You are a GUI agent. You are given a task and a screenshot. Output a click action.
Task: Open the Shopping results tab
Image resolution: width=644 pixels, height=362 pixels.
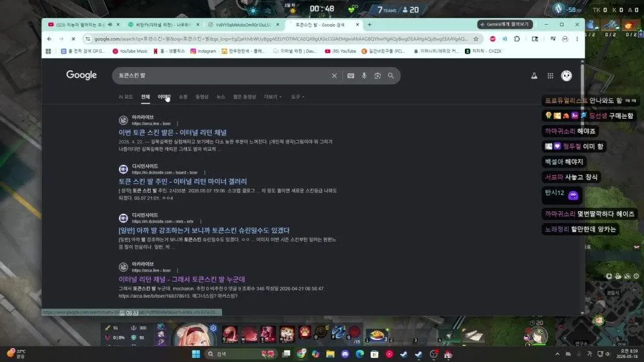click(x=183, y=97)
